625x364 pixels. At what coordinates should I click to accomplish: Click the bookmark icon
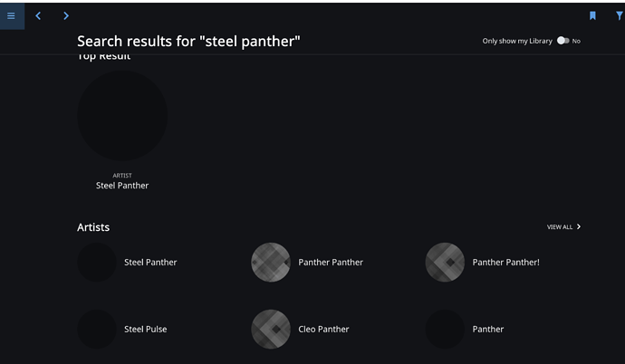pyautogui.click(x=592, y=15)
